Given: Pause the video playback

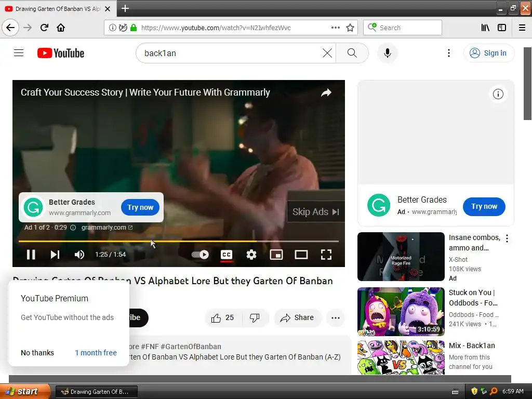Looking at the screenshot, I should 31,255.
